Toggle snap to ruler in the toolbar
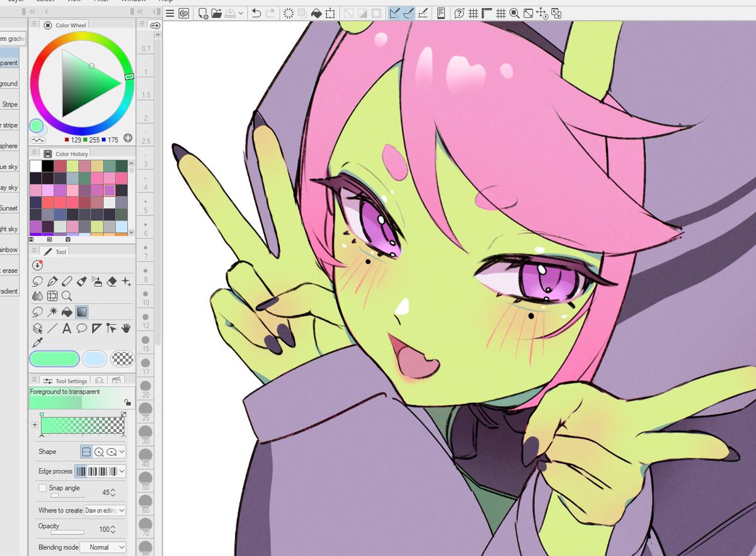This screenshot has height=556, width=756. [486, 13]
